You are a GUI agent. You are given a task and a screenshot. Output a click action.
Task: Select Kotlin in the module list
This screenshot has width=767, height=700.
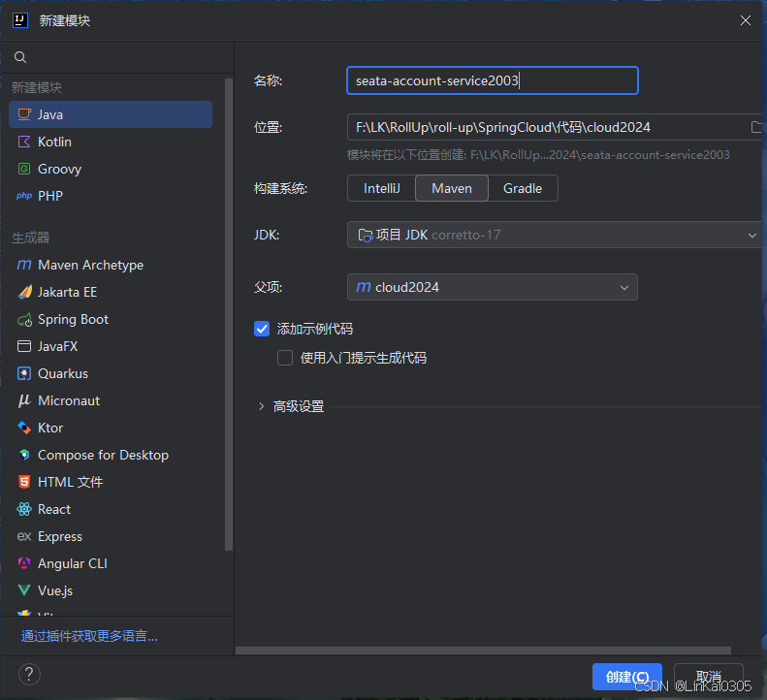(111, 142)
